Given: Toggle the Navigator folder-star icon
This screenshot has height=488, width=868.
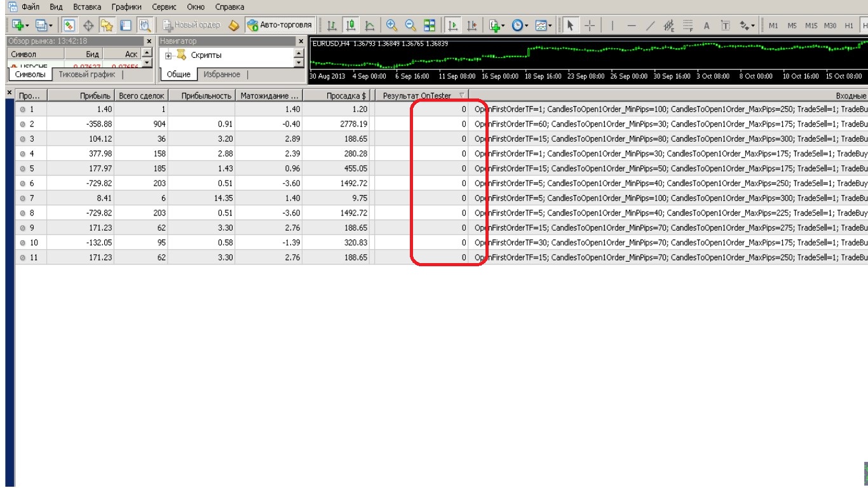Looking at the screenshot, I should click(x=107, y=25).
